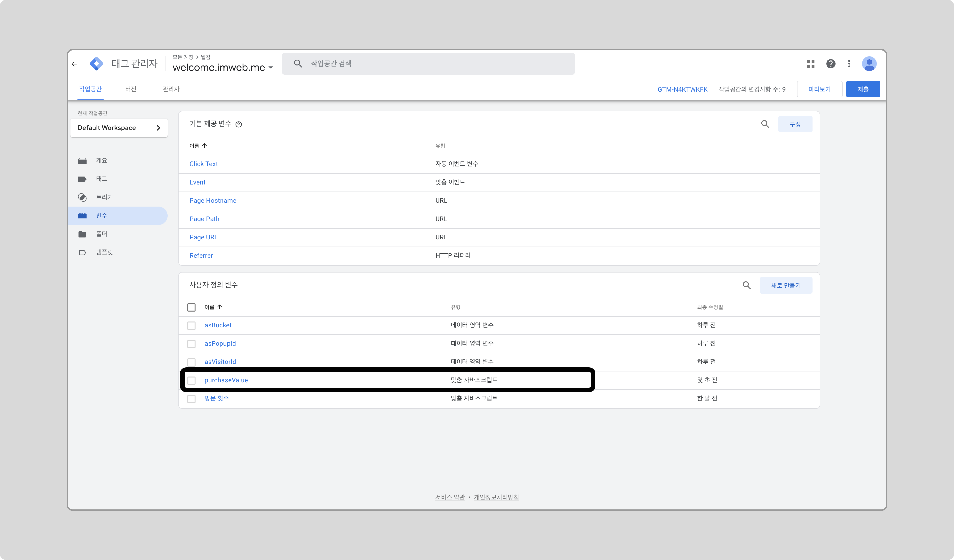The width and height of the screenshot is (954, 560).
Task: Open the Event variable
Action: click(x=197, y=182)
